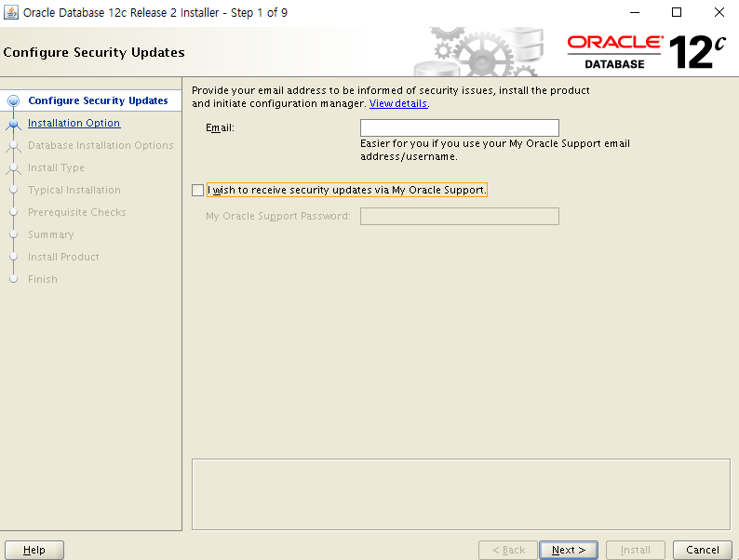Click the 'Configure Security Updates' page heading
This screenshot has width=739, height=560.
click(x=94, y=52)
